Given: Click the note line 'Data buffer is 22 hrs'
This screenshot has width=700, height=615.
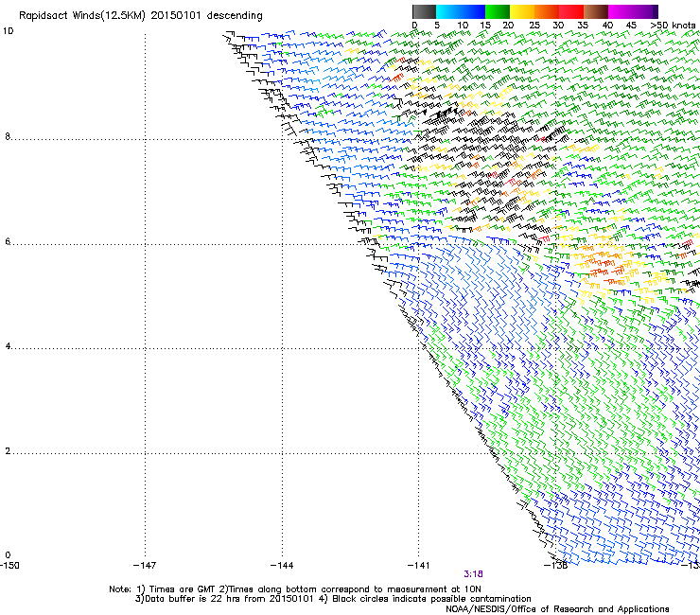Looking at the screenshot, I should tap(333, 599).
